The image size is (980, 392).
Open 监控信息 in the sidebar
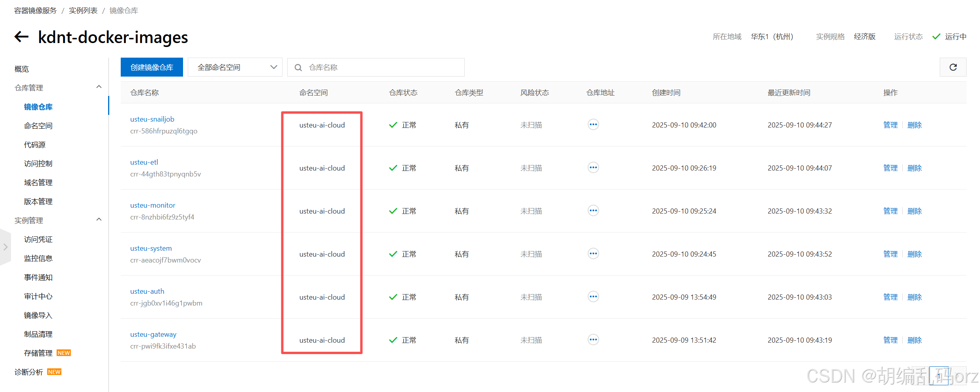point(38,258)
